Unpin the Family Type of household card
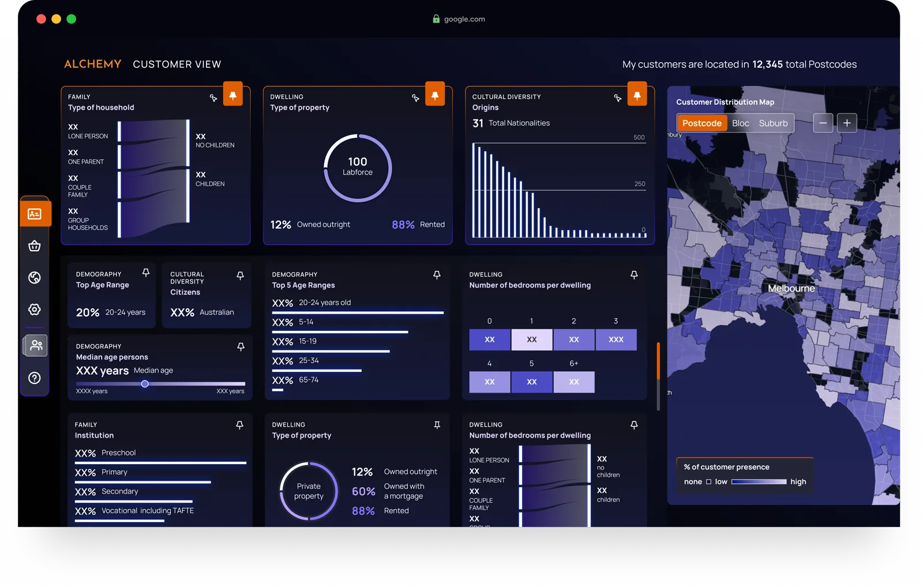 (x=233, y=95)
